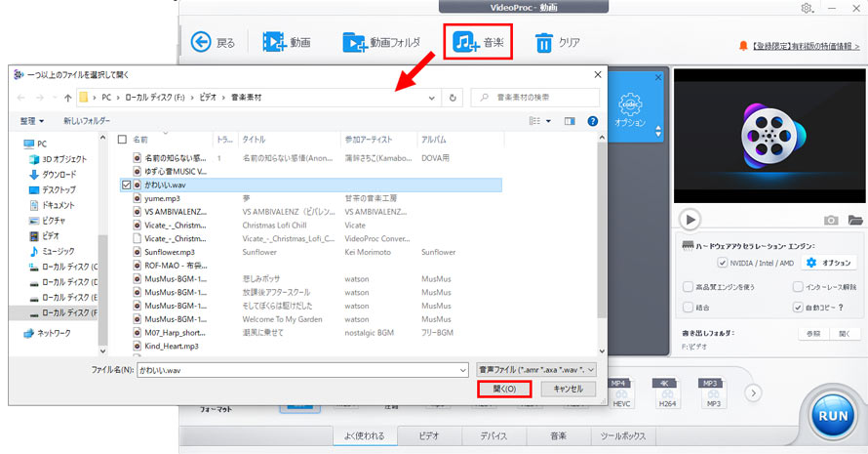The height and width of the screenshot is (454, 868).
Task: Select the MP3 output format icon
Action: point(714,393)
